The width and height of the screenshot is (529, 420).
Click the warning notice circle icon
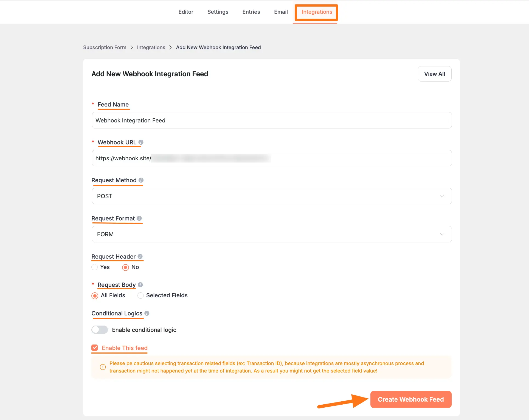(x=103, y=367)
